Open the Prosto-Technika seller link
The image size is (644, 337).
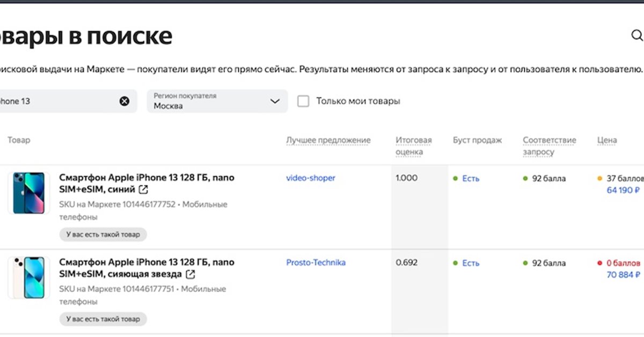tap(316, 262)
